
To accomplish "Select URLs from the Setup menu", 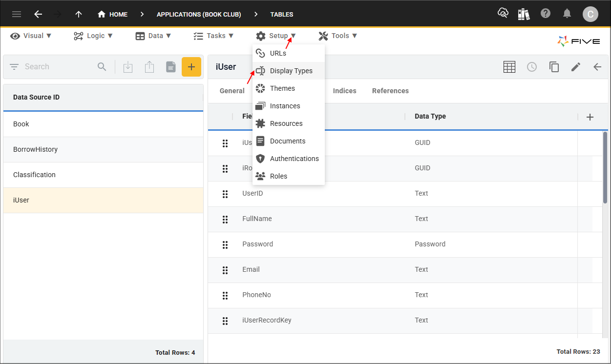I will point(289,53).
